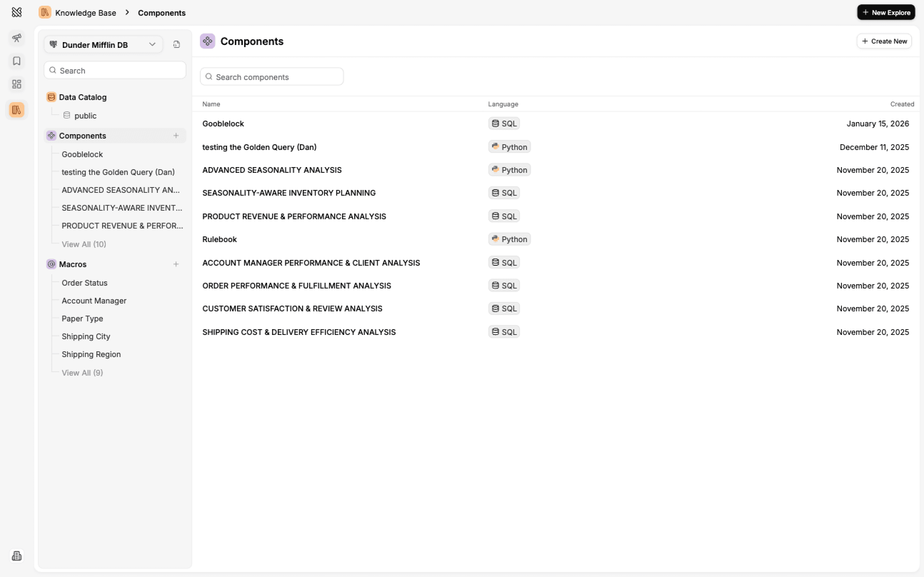Navigate to Knowledge Base breadcrumb

point(85,12)
